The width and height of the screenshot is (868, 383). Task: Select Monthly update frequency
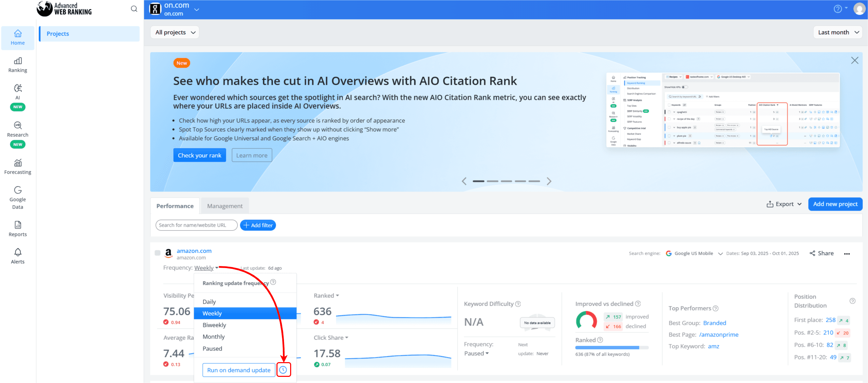pyautogui.click(x=245, y=336)
